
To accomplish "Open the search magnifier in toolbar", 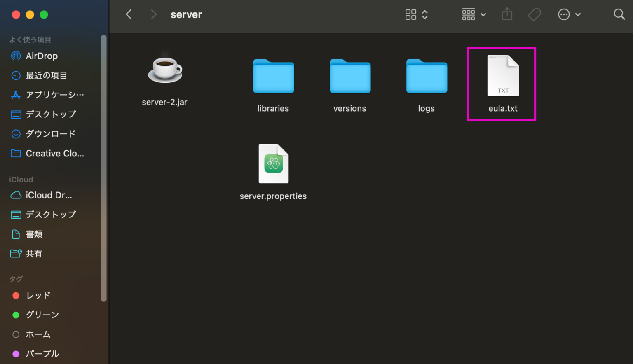I will point(619,14).
